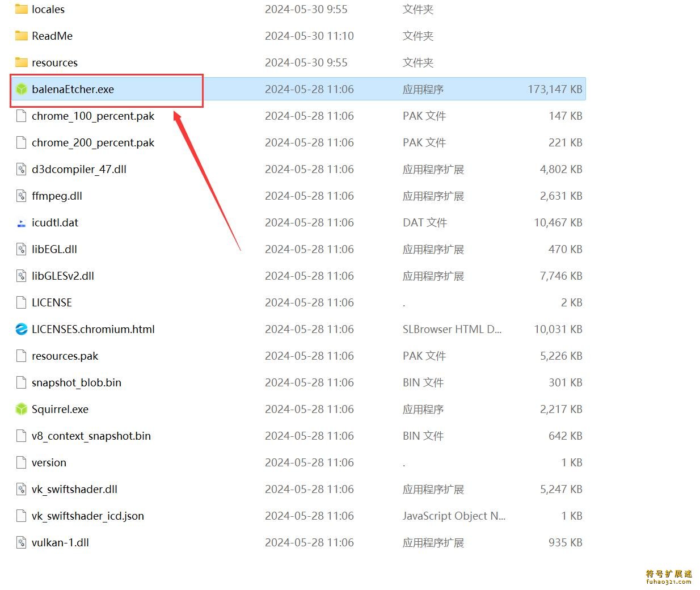Select the locales folder icon
The height and width of the screenshot is (590, 700).
tap(22, 9)
